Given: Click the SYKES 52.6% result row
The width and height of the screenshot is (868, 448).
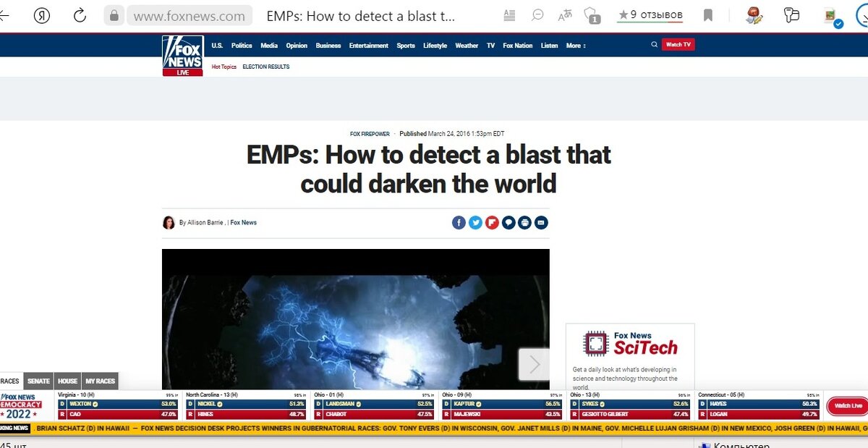Looking at the screenshot, I should pyautogui.click(x=630, y=404).
